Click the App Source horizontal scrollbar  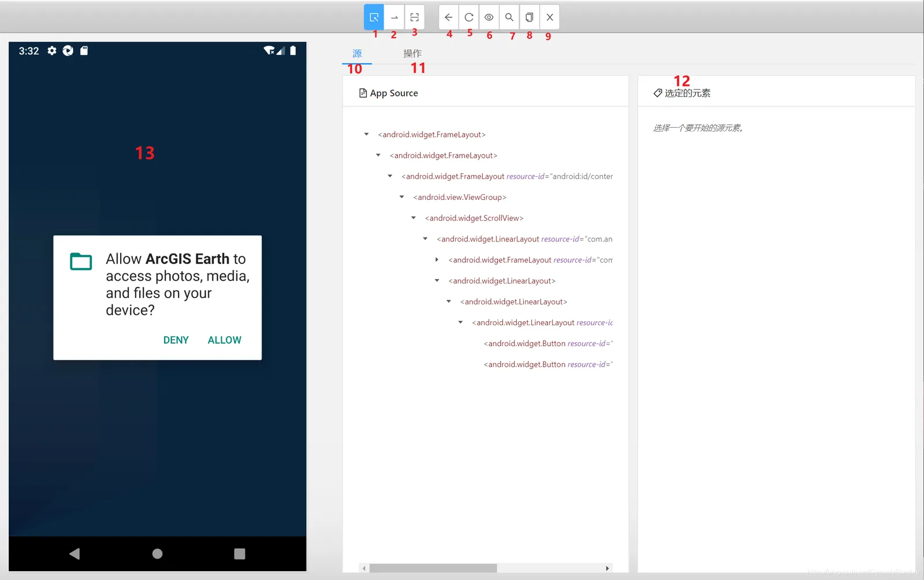(x=433, y=568)
